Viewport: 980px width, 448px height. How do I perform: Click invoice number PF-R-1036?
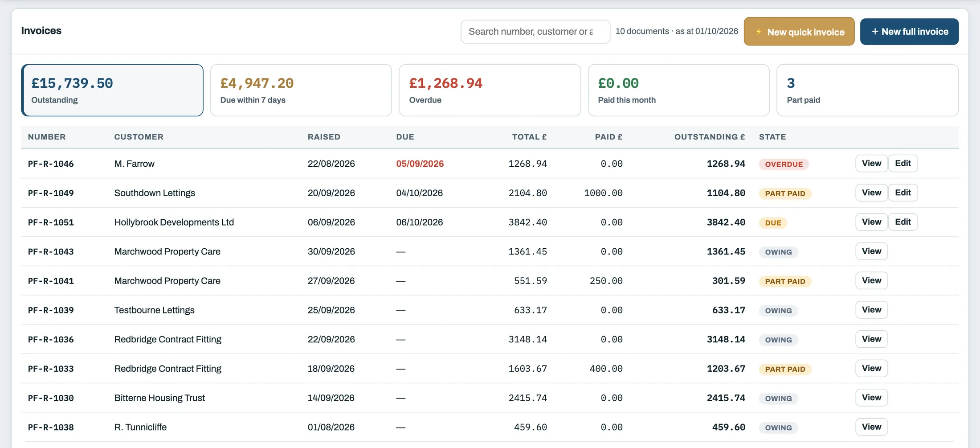pos(51,339)
